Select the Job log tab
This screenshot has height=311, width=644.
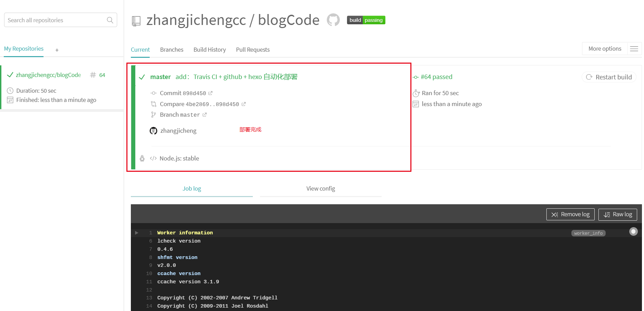(192, 189)
